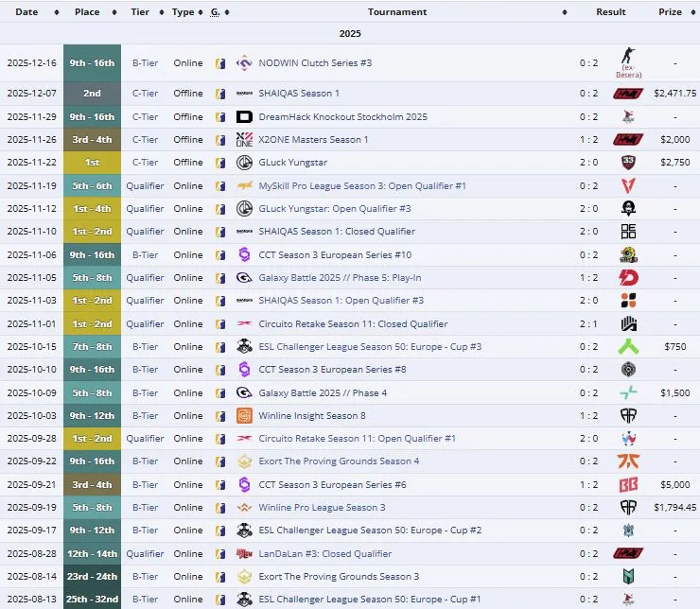Click X2ONE logo icon

point(244,140)
